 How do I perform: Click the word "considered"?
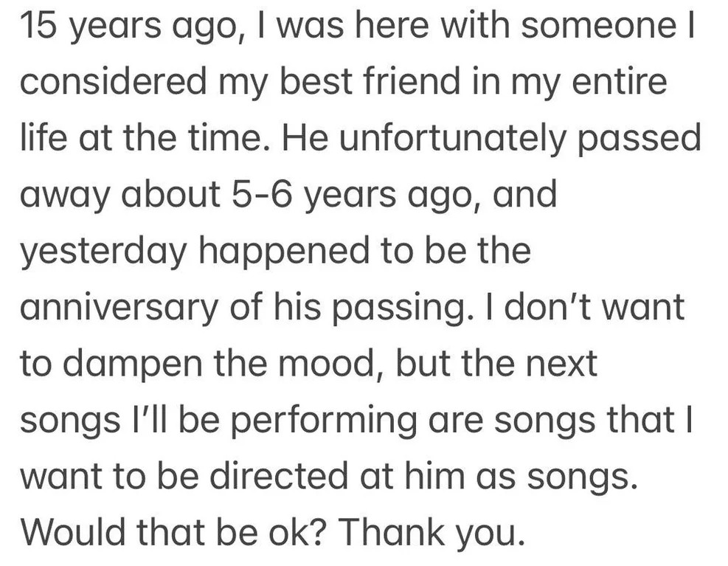(x=113, y=81)
